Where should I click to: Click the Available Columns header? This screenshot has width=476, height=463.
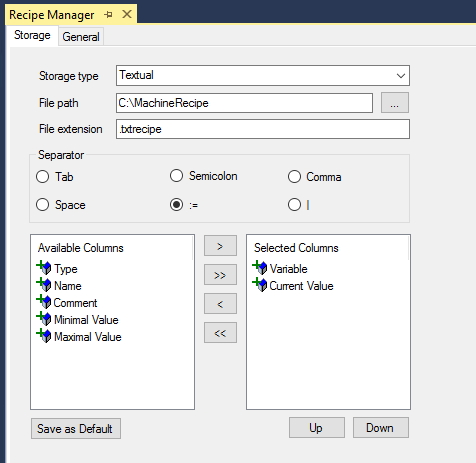(x=81, y=248)
